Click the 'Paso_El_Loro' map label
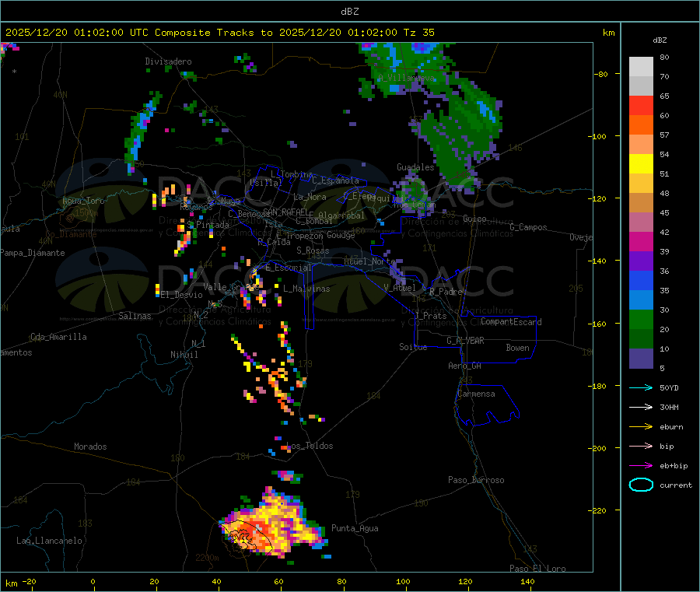 (537, 569)
